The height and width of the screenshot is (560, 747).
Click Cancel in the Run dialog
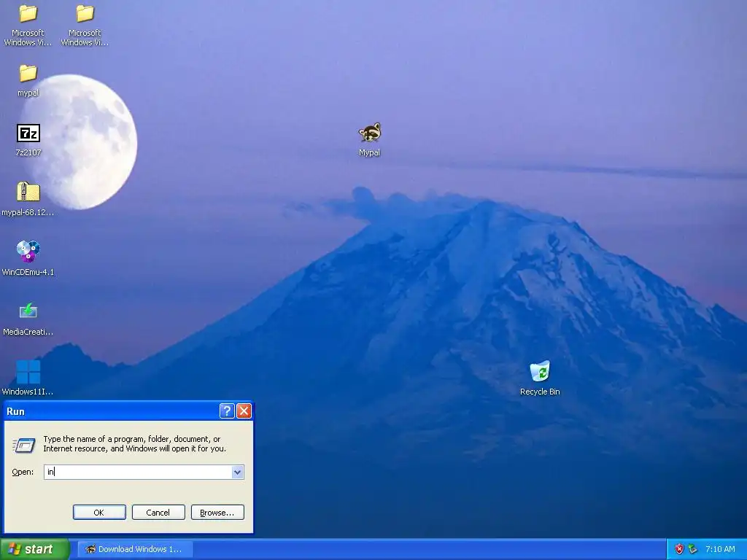click(x=158, y=513)
